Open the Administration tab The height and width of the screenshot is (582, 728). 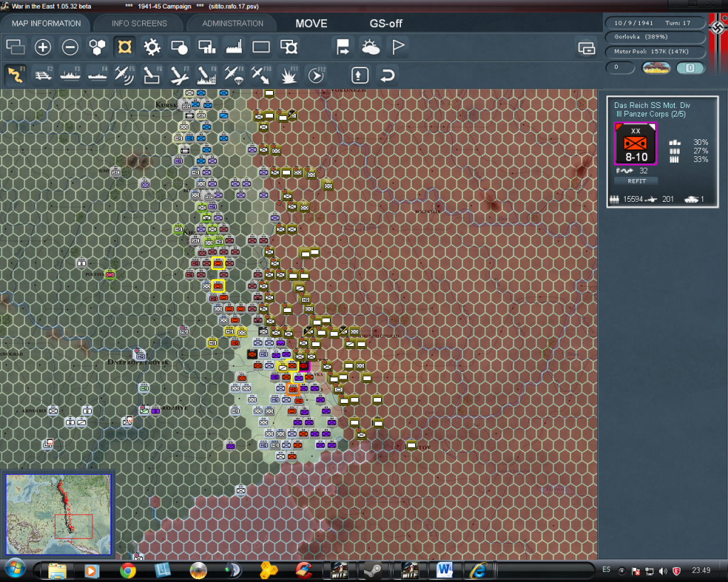[x=232, y=23]
